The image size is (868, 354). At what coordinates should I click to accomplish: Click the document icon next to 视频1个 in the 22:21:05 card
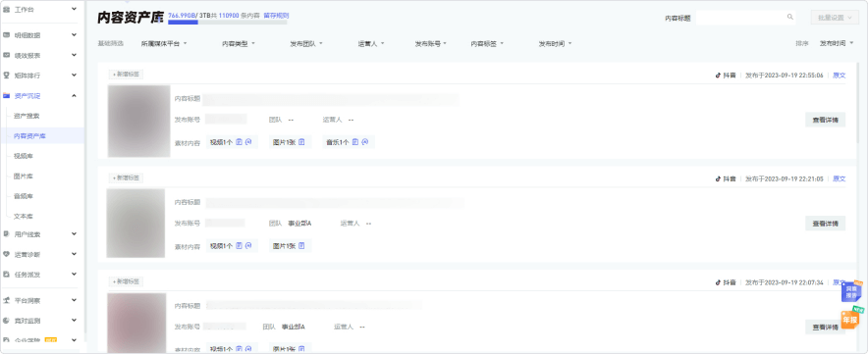(240, 245)
